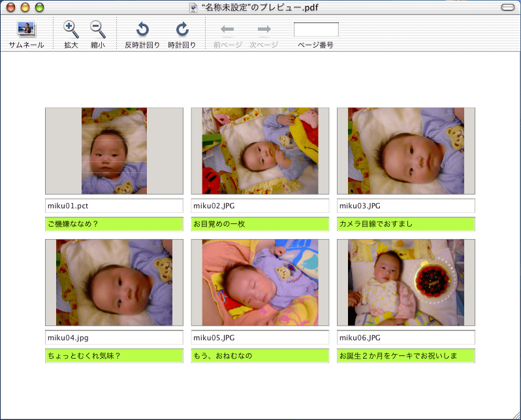Image resolution: width=521 pixels, height=420 pixels.
Task: Rotate clockwise using 時計回り
Action: point(182,35)
